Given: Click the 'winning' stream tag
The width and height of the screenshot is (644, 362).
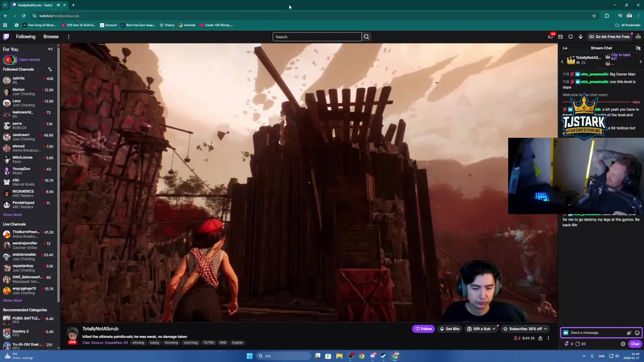Looking at the screenshot, I should (x=138, y=342).
